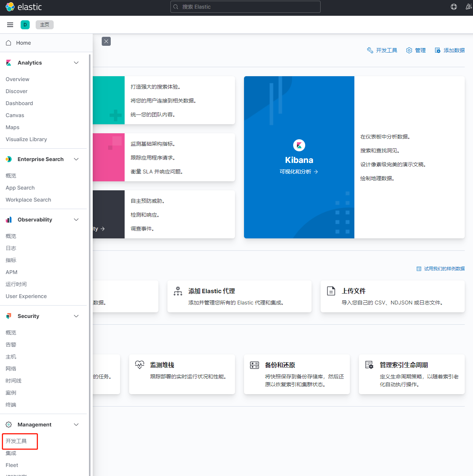
Task: Click the Kibana logo on blue card
Action: [x=299, y=145]
